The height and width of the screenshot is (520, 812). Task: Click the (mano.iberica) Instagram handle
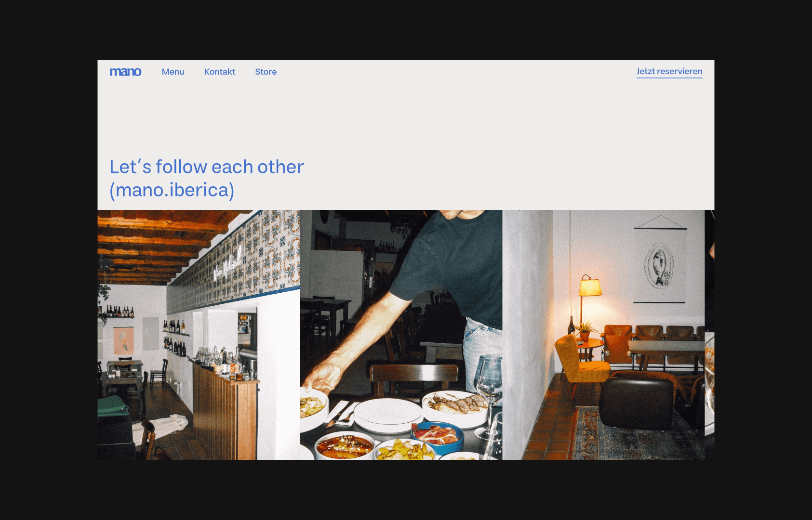pos(172,190)
